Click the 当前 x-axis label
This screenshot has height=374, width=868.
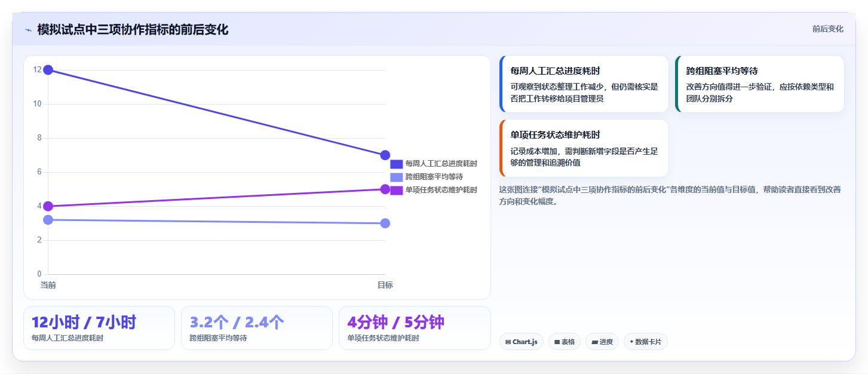[x=48, y=285]
